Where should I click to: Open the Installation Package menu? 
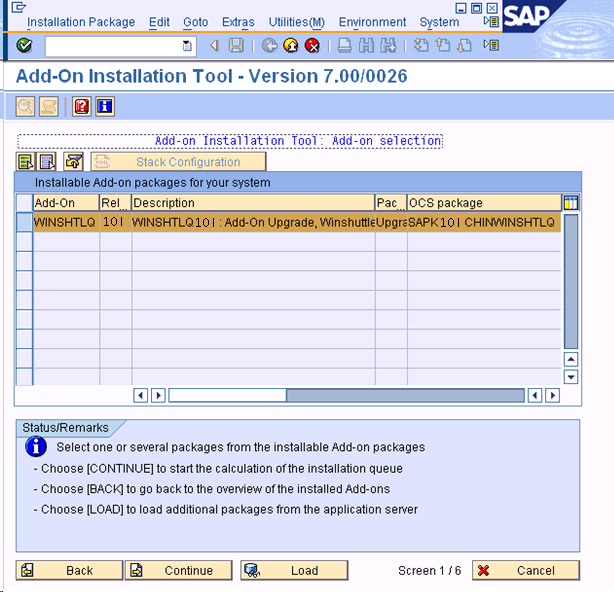tap(81, 22)
